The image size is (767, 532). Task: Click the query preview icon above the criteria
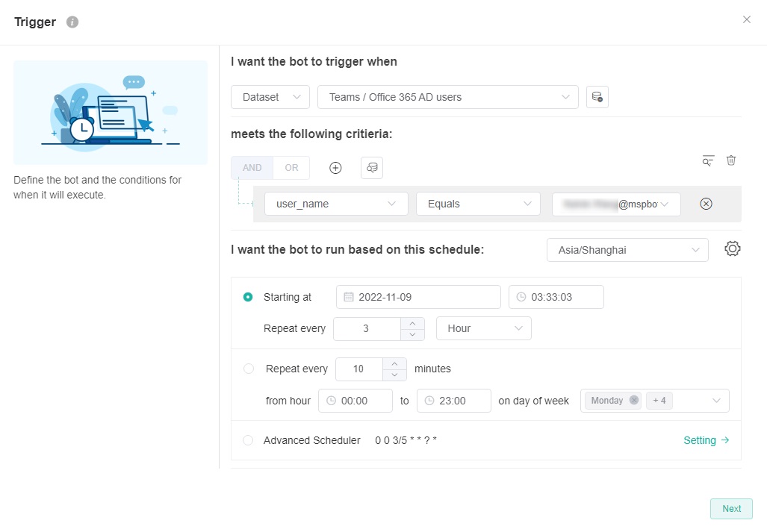[x=707, y=160]
